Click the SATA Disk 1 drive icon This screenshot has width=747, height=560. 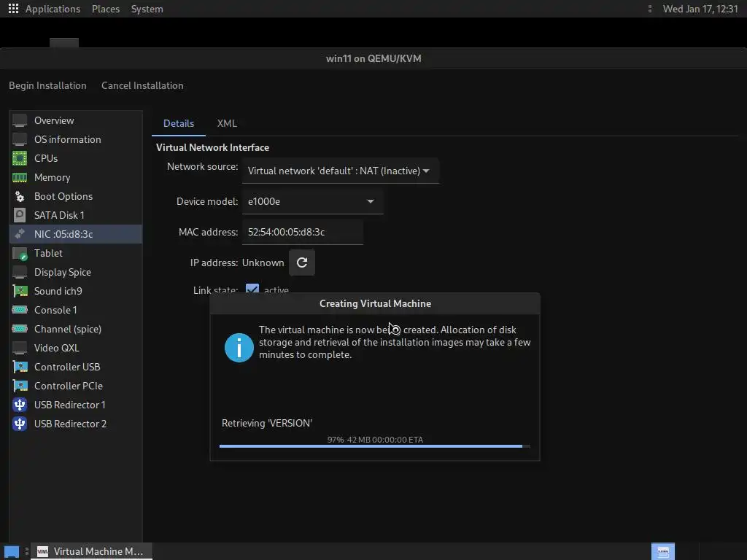20,215
